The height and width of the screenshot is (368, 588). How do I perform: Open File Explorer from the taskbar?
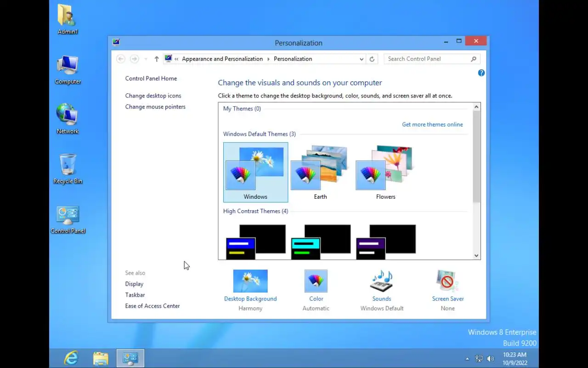click(101, 358)
